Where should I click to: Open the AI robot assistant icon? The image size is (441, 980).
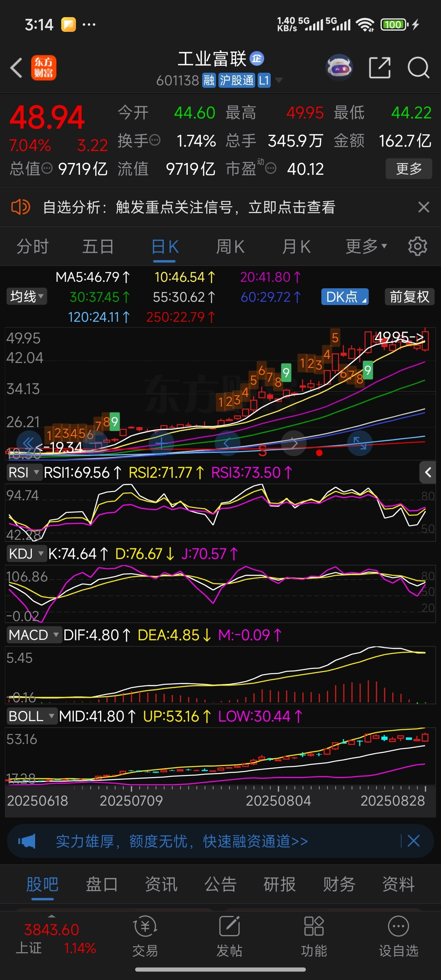339,67
